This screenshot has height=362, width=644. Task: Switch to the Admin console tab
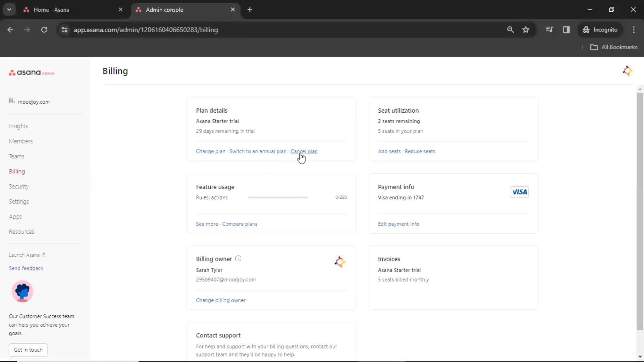185,10
